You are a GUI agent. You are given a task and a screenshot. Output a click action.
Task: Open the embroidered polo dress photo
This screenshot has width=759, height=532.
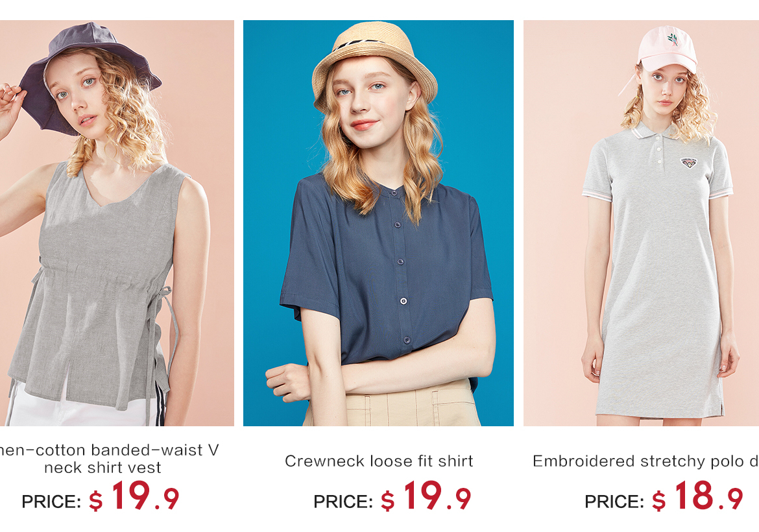pos(642,223)
